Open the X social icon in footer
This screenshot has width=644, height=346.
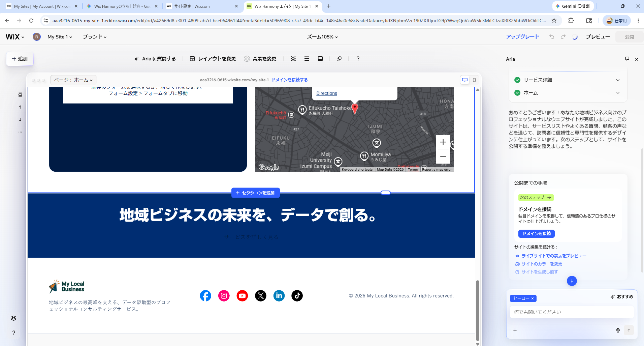click(x=261, y=296)
